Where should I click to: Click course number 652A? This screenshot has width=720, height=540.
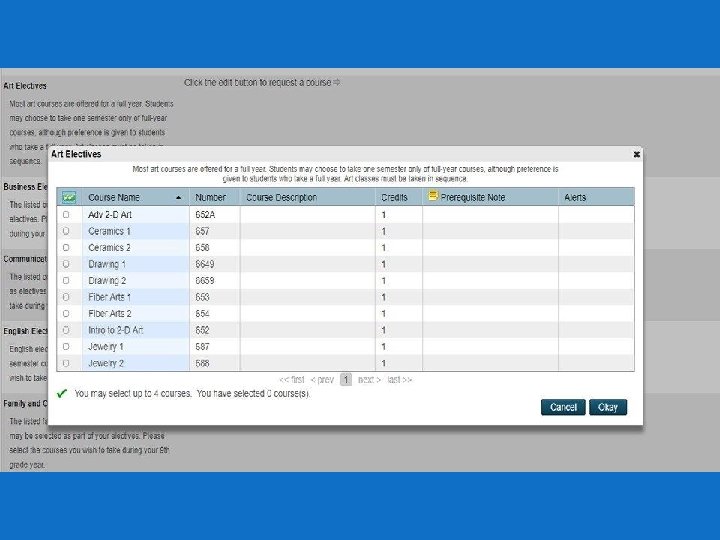[x=205, y=214]
